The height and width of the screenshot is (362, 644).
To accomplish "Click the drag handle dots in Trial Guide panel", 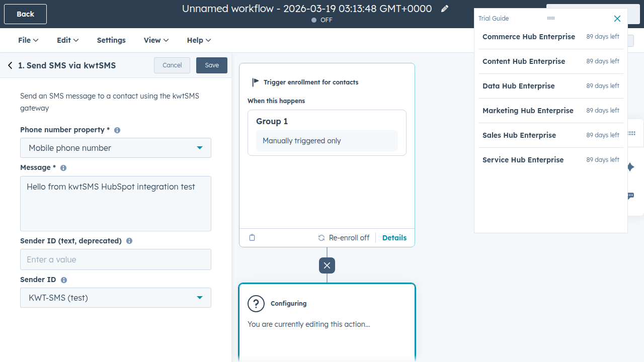I will click(x=550, y=18).
